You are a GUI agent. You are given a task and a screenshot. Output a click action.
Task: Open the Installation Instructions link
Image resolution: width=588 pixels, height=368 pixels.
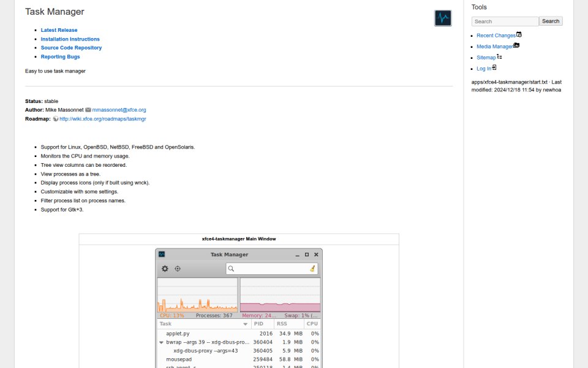click(x=70, y=39)
